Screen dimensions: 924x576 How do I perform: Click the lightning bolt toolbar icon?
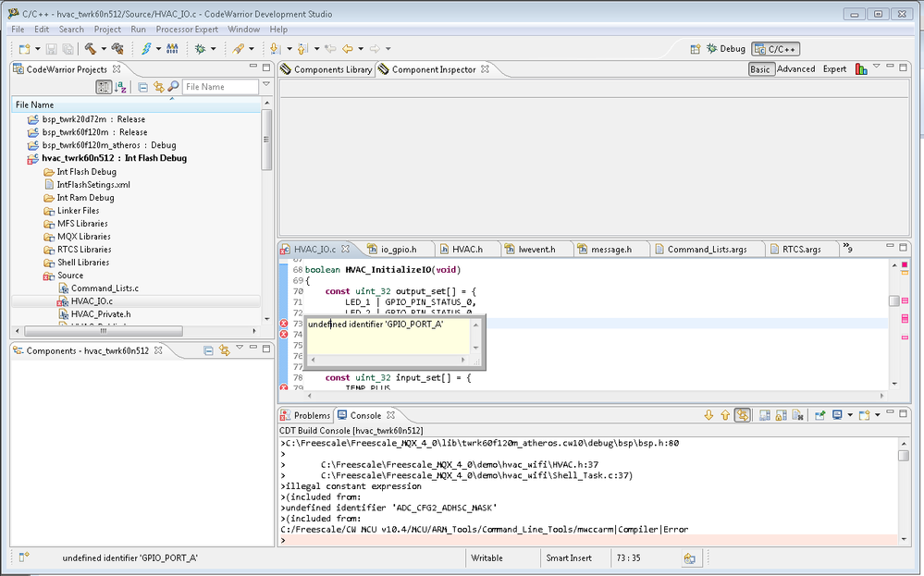click(x=146, y=48)
